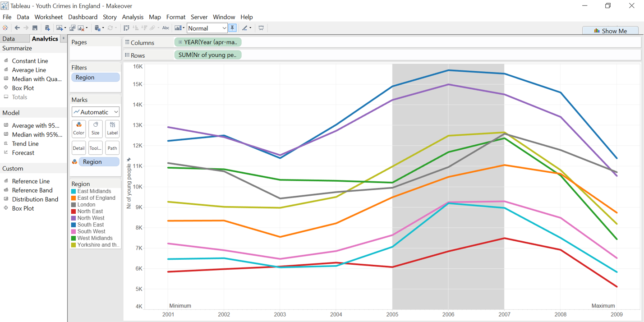Click the London grey legend swatch
Image resolution: width=644 pixels, height=322 pixels.
coord(74,205)
